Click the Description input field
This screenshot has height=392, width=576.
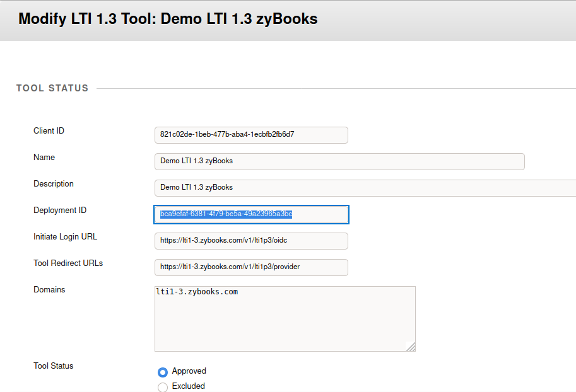tap(365, 188)
